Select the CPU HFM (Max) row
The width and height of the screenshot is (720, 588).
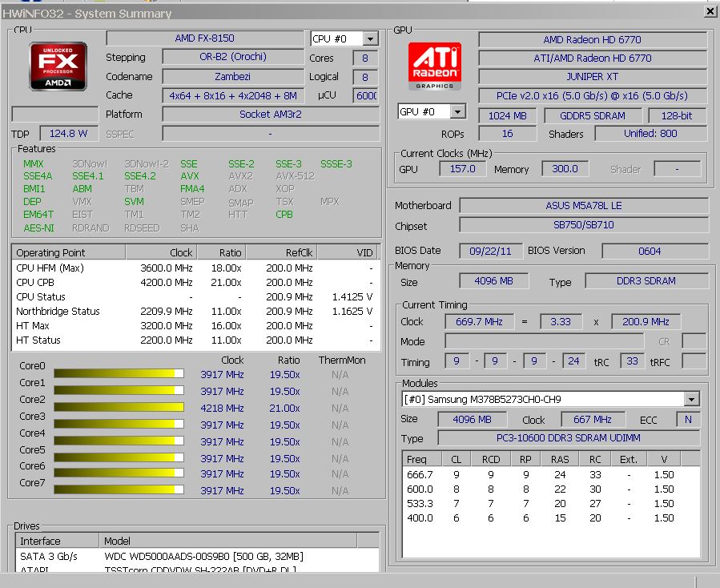point(195,268)
